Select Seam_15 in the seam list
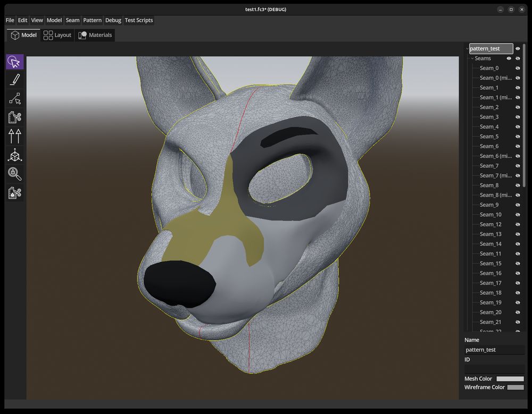532x414 pixels. tap(491, 264)
